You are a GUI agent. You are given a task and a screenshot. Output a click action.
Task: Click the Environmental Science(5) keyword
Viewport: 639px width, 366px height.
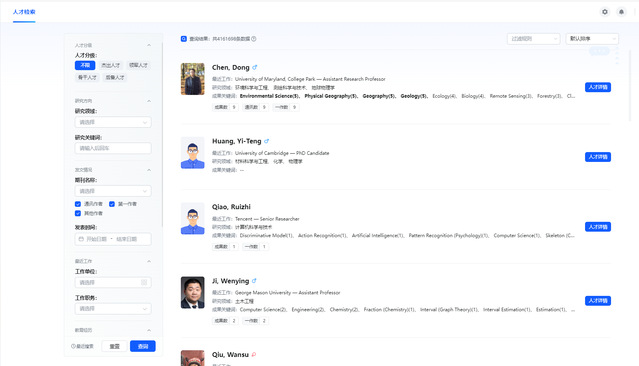point(269,96)
